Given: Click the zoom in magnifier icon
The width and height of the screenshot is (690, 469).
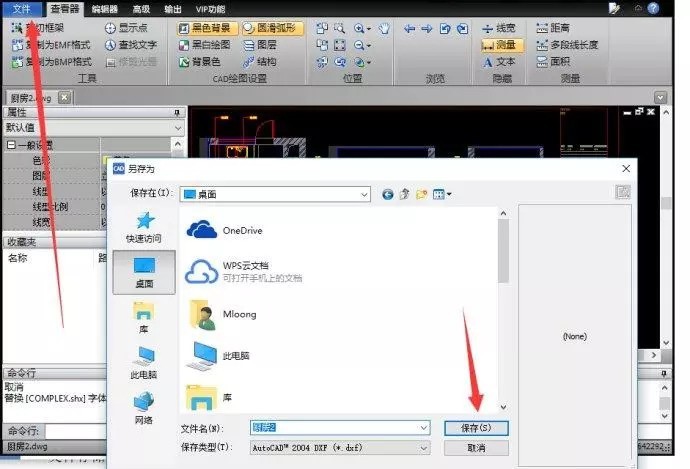Looking at the screenshot, I should [359, 29].
